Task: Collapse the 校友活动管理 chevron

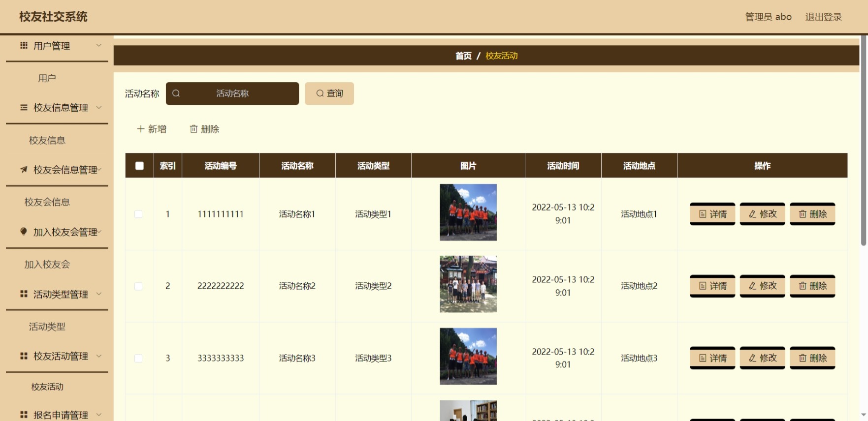Action: tap(99, 356)
